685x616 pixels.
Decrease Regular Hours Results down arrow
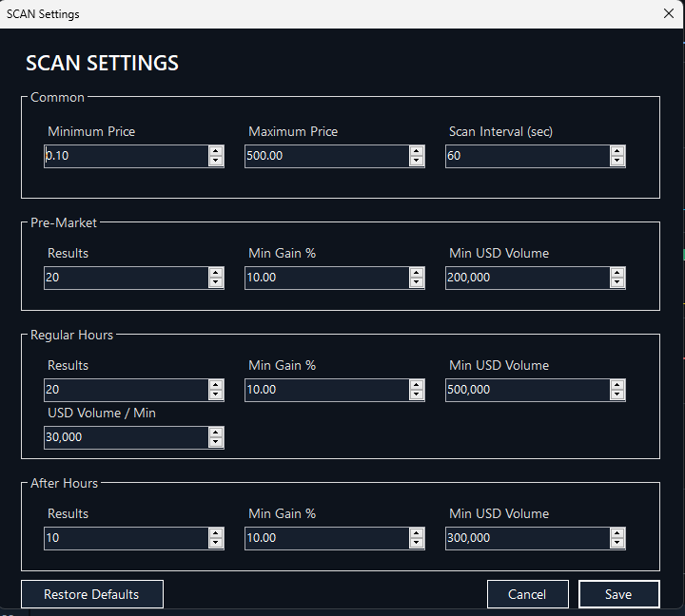(215, 395)
